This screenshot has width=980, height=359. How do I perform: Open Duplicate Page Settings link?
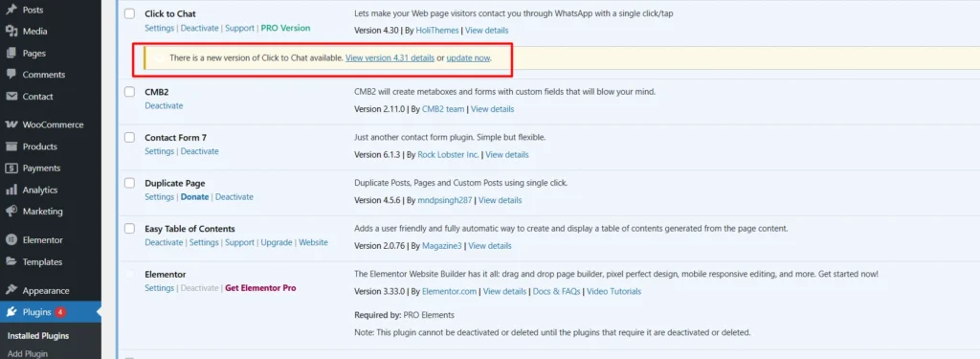click(x=160, y=197)
